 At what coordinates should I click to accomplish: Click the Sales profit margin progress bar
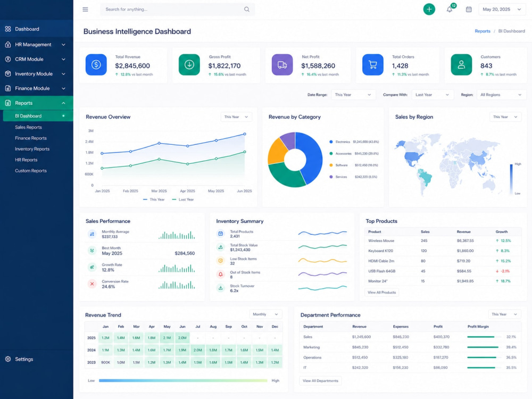484,337
